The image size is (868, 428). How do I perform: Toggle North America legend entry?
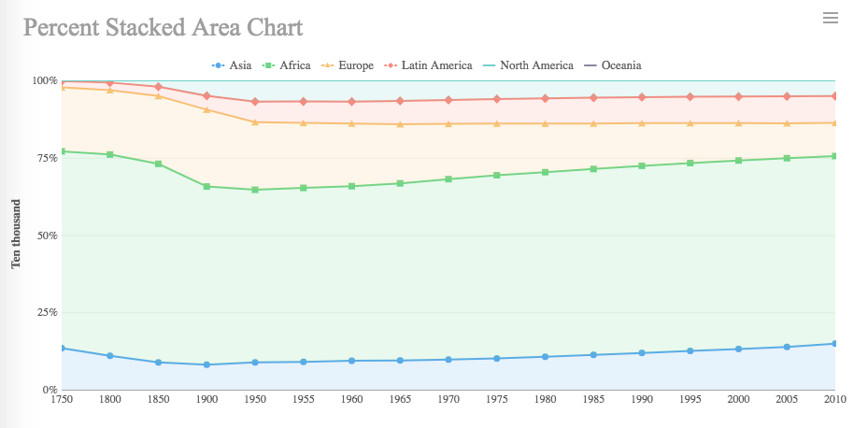click(x=530, y=65)
